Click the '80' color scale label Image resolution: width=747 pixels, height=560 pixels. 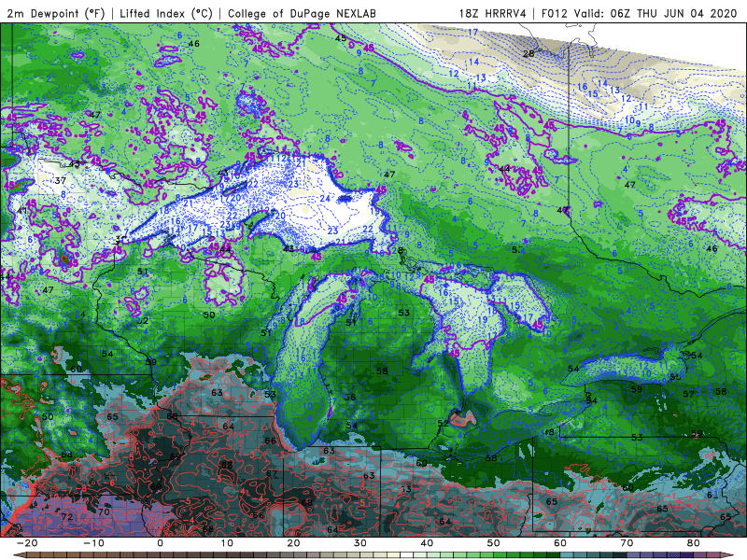coord(694,543)
